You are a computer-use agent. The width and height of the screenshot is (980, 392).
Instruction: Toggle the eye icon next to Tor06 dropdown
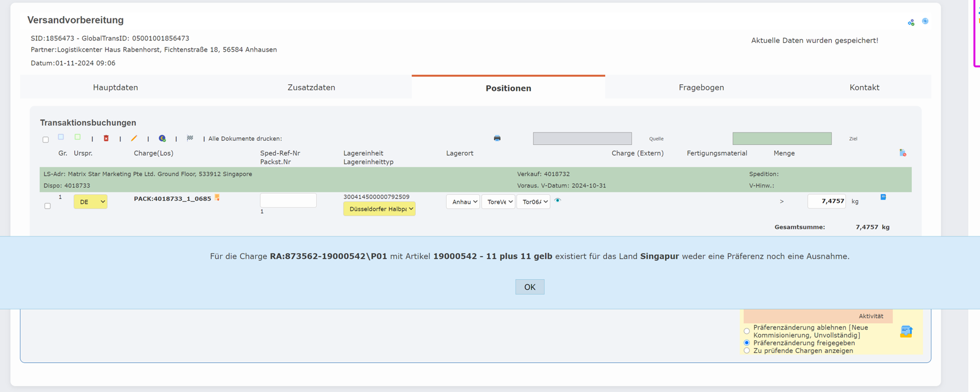pyautogui.click(x=558, y=201)
